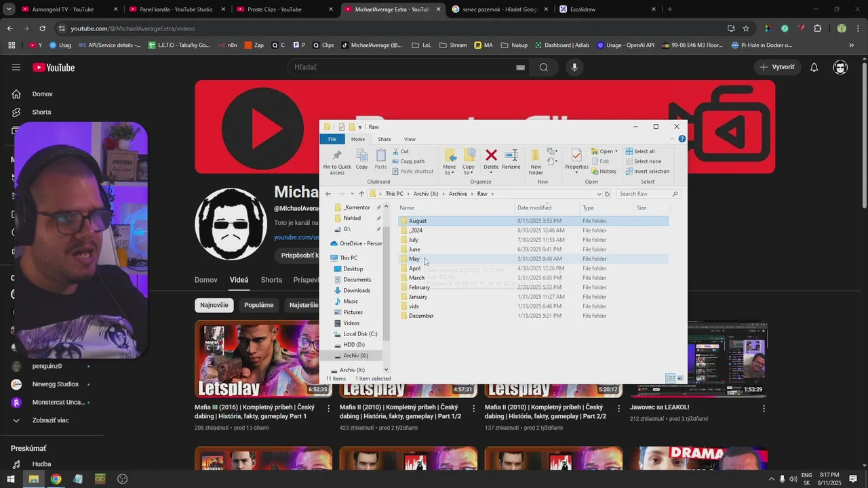Open Explorer Help question mark icon

[x=682, y=139]
